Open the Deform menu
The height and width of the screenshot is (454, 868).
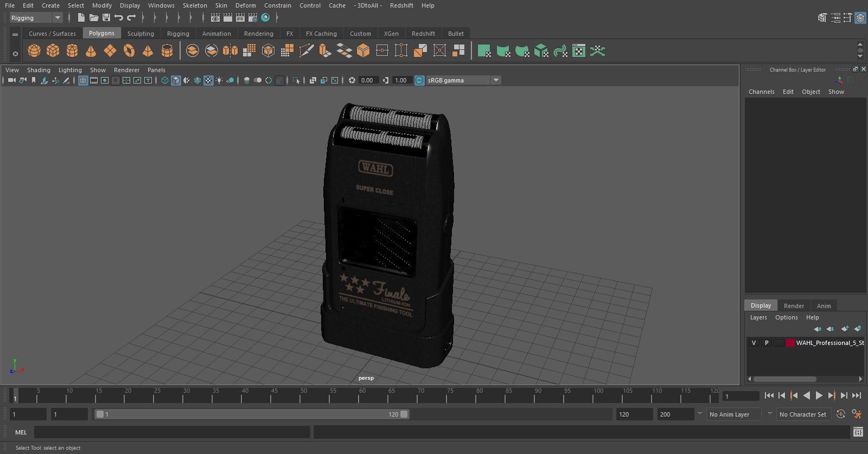click(245, 5)
